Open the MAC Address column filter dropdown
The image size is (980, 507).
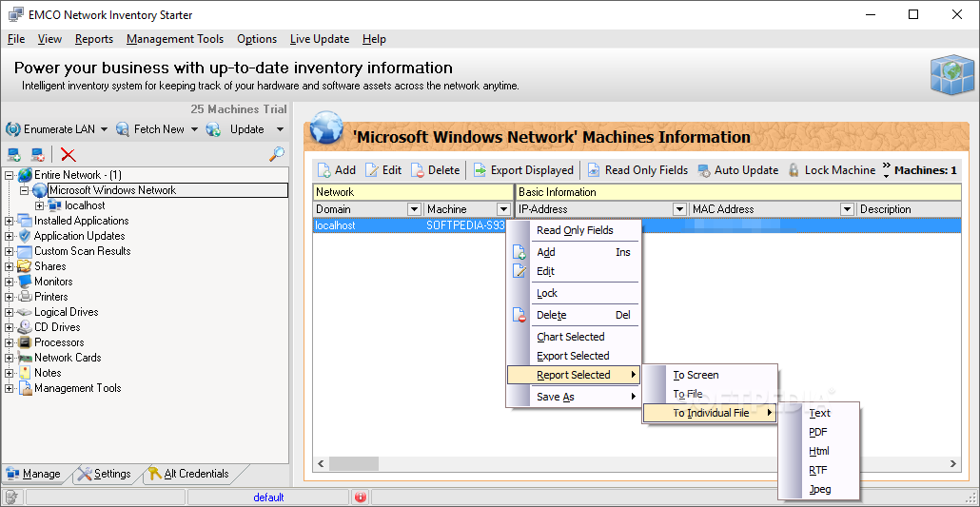pyautogui.click(x=848, y=209)
